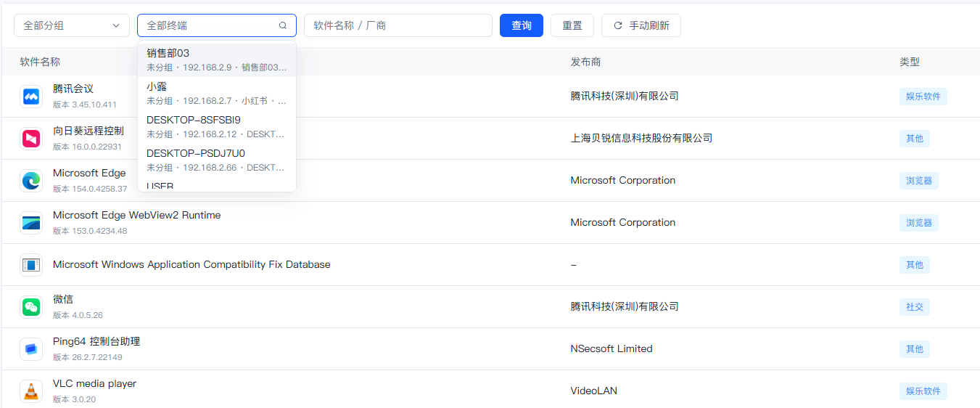Select 销售部03 from terminal list
This screenshot has width=980, height=408.
coord(217,60)
